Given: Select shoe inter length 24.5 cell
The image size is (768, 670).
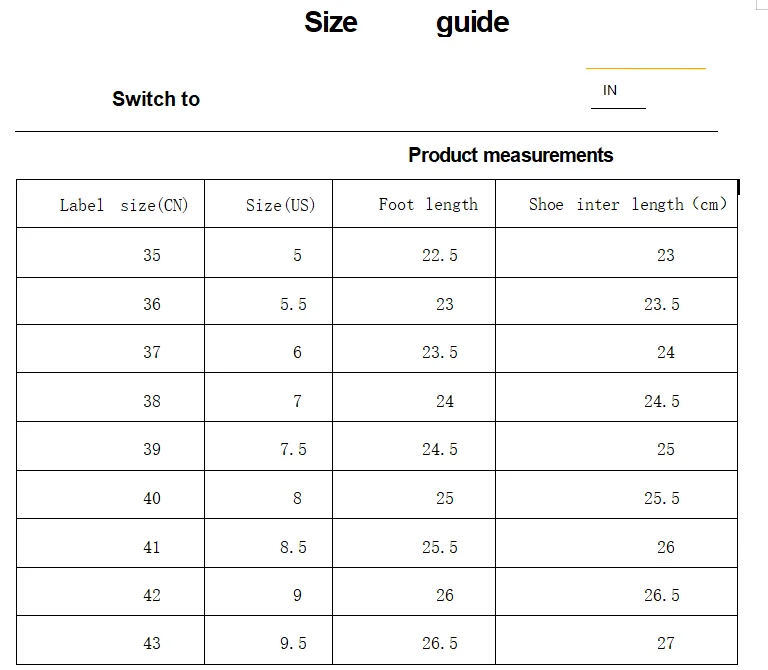Looking at the screenshot, I should (x=616, y=397).
